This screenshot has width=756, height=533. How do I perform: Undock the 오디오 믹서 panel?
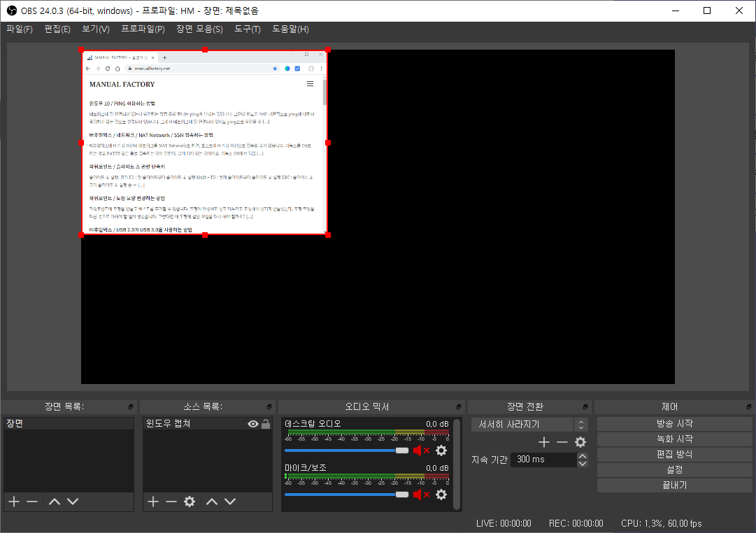459,406
